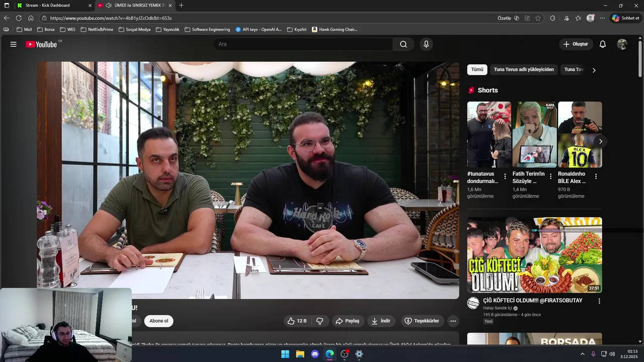The image size is (644, 362).
Task: Reload the page in the browser
Action: [19, 18]
